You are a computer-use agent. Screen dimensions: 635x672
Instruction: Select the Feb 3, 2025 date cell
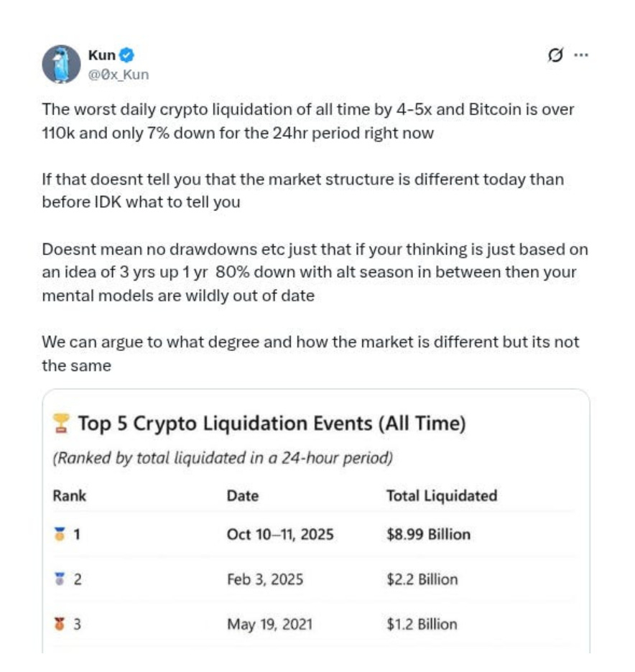tap(265, 579)
